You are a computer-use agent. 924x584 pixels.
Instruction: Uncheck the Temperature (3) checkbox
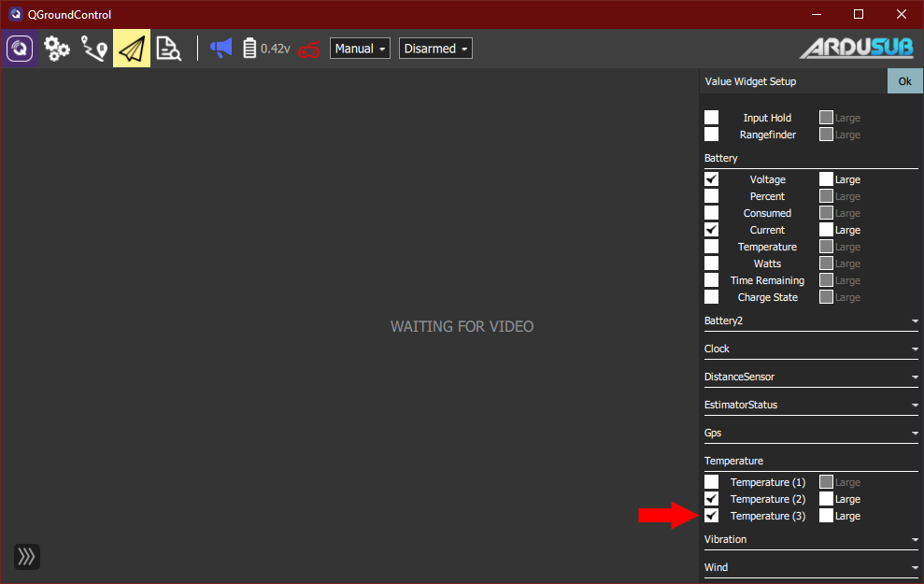click(712, 516)
